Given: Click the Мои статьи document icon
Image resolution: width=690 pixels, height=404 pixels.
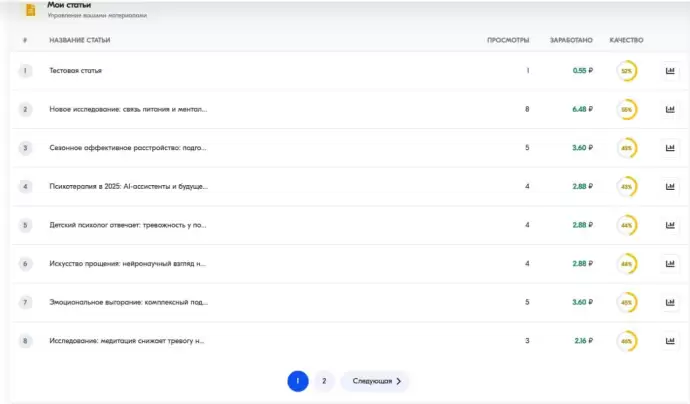Looking at the screenshot, I should click(x=30, y=9).
